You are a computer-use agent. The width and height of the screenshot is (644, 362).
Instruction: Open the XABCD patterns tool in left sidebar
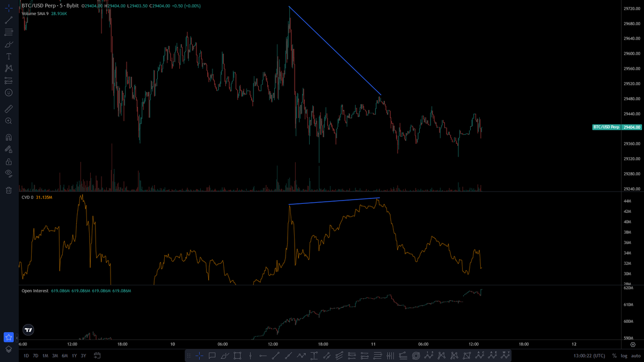pyautogui.click(x=9, y=68)
